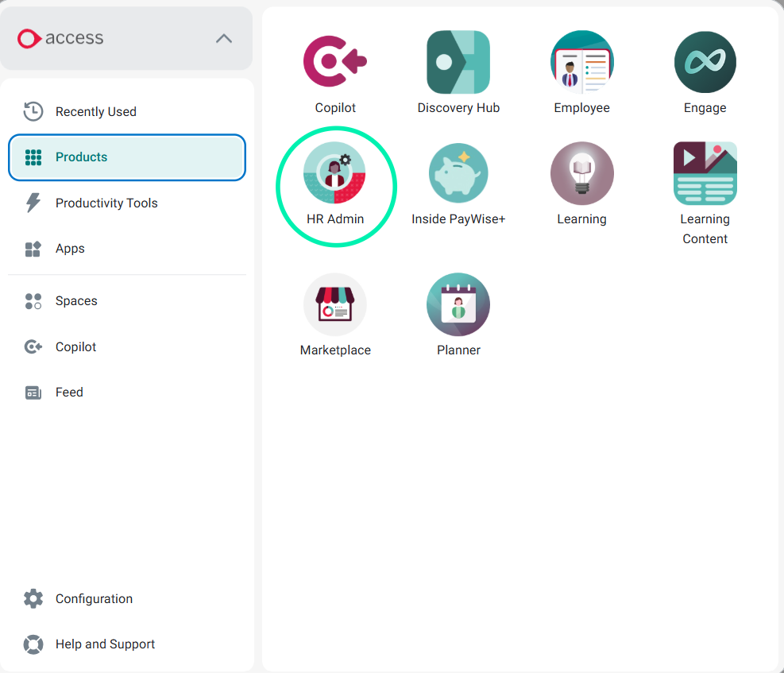This screenshot has width=784, height=673.
Task: Open the Inside PayWise+ piggy bank icon
Action: (x=458, y=172)
